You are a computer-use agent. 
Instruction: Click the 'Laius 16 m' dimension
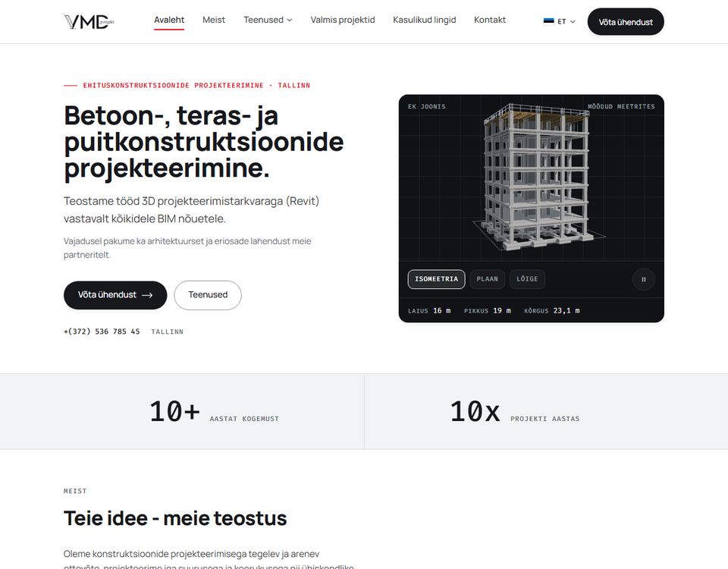coord(429,311)
